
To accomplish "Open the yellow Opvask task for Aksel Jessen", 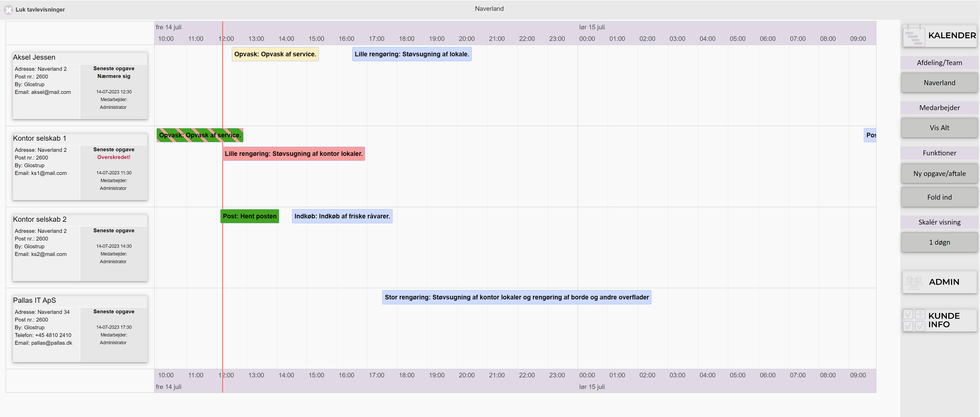I will (275, 54).
